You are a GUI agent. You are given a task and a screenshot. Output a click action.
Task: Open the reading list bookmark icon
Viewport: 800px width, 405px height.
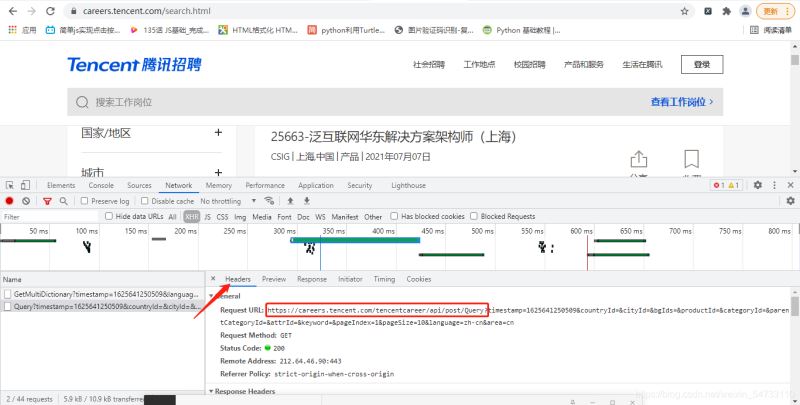pos(754,30)
